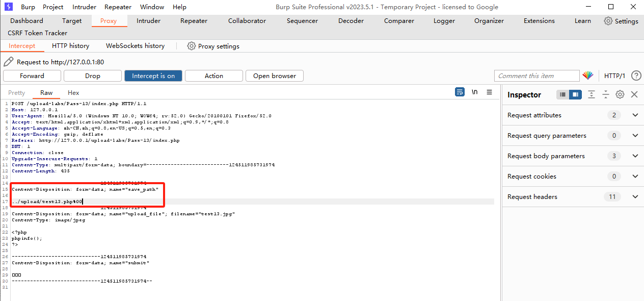Open the Decoder tab

[351, 21]
